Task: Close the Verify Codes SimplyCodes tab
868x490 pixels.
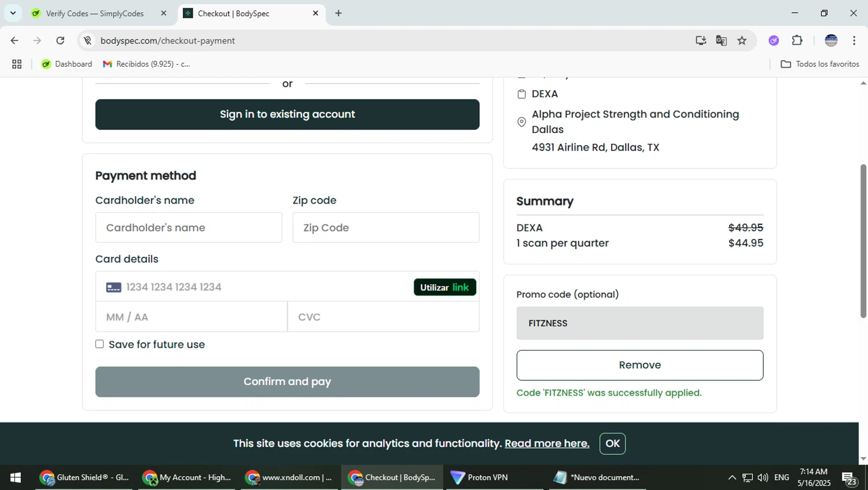Action: (163, 13)
